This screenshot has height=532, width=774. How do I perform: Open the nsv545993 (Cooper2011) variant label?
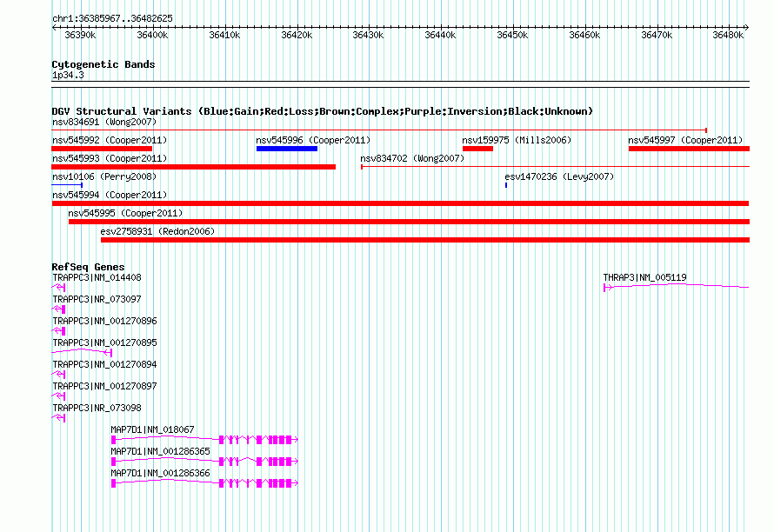pyautogui.click(x=110, y=158)
